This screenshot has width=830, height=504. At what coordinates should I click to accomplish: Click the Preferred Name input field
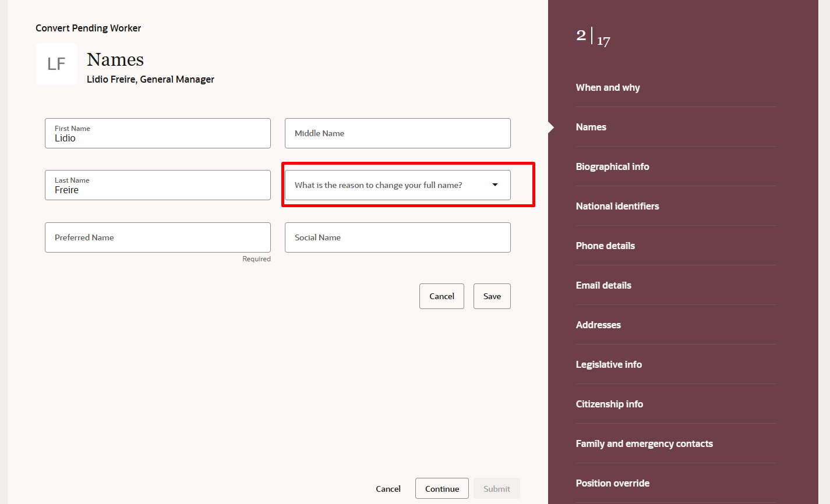pos(158,237)
